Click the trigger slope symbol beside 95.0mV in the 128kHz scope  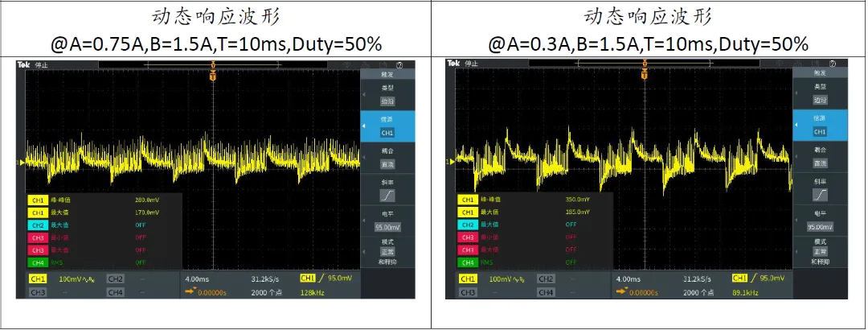coord(321,278)
